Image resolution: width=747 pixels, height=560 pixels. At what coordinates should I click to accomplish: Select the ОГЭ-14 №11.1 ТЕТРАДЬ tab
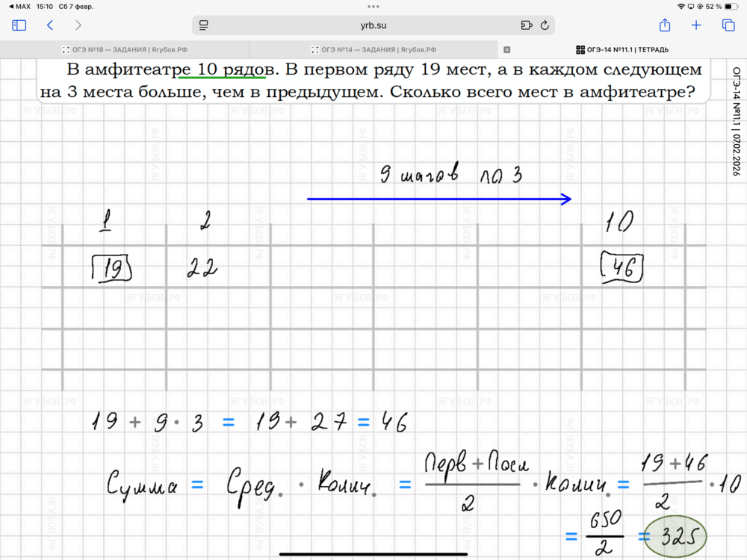click(622, 50)
